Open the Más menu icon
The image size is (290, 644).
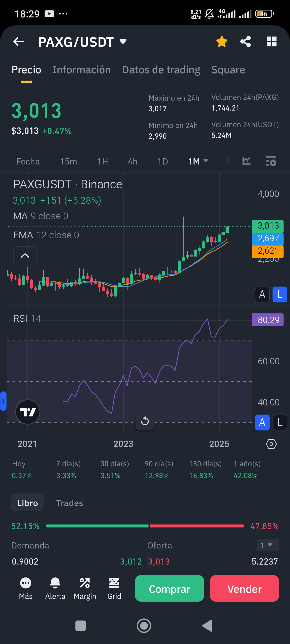pos(26,588)
